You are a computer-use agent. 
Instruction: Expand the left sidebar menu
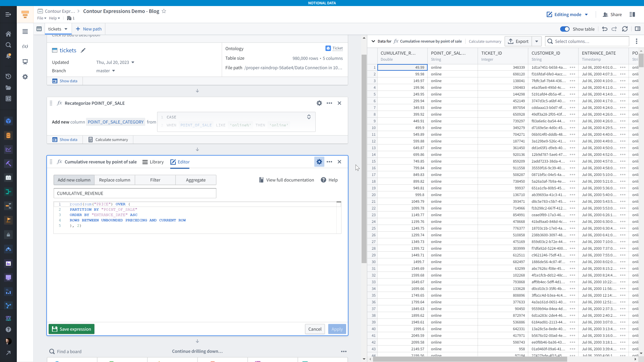(x=8, y=14)
